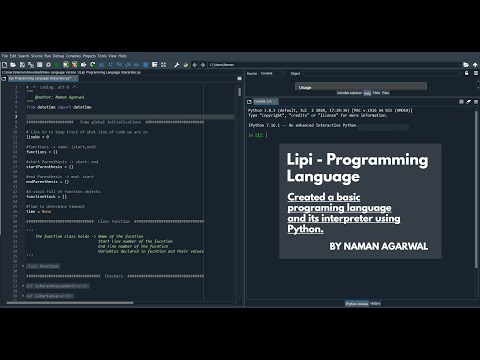This screenshot has width=480, height=360.
Task: Click the Save all files icon
Action: [x=31, y=65]
